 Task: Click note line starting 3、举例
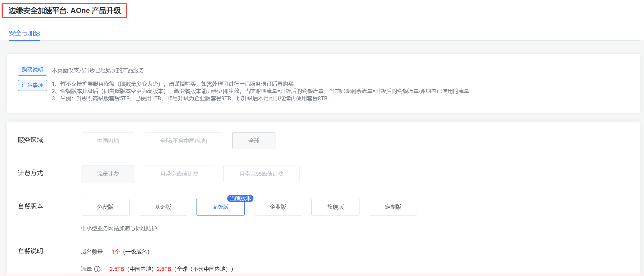[x=190, y=98]
